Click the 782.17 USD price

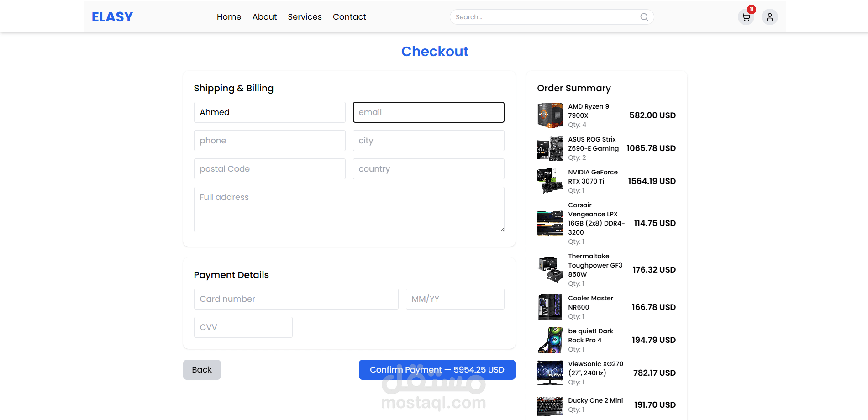tap(654, 373)
